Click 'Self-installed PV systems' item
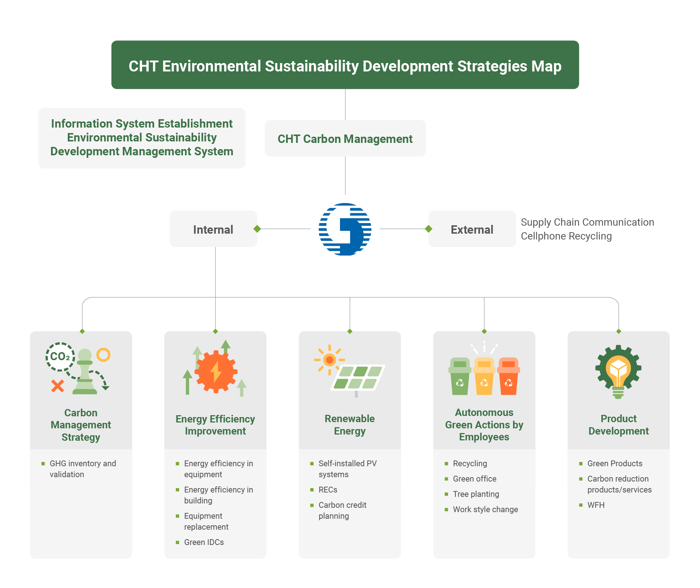700x588 pixels. (x=347, y=469)
